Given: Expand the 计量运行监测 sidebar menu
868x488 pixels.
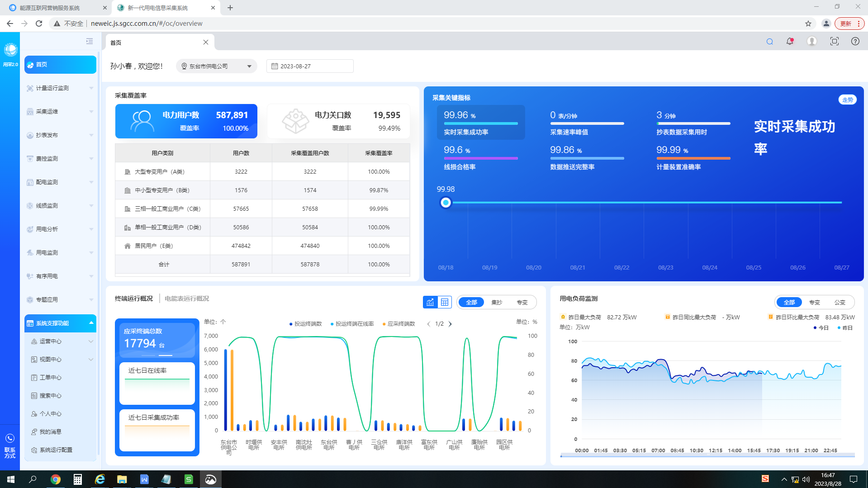Looking at the screenshot, I should tap(60, 88).
